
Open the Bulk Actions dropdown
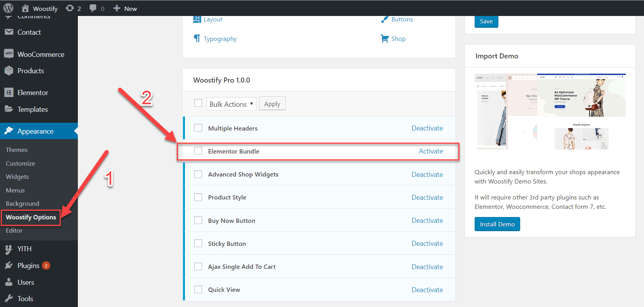point(231,104)
